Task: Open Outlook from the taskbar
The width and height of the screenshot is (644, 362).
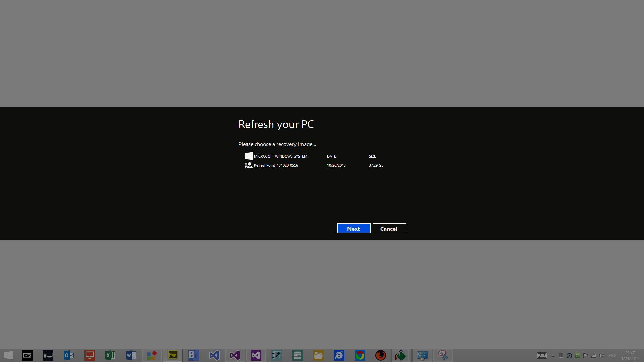Action: pos(69,355)
